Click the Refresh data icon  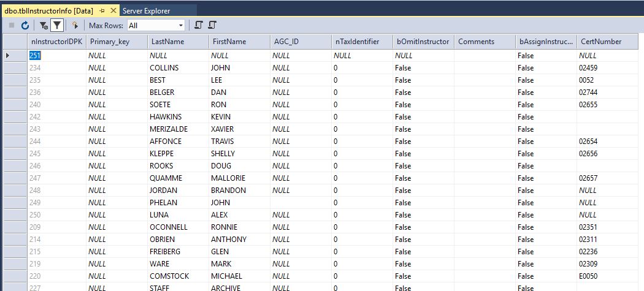[x=25, y=26]
